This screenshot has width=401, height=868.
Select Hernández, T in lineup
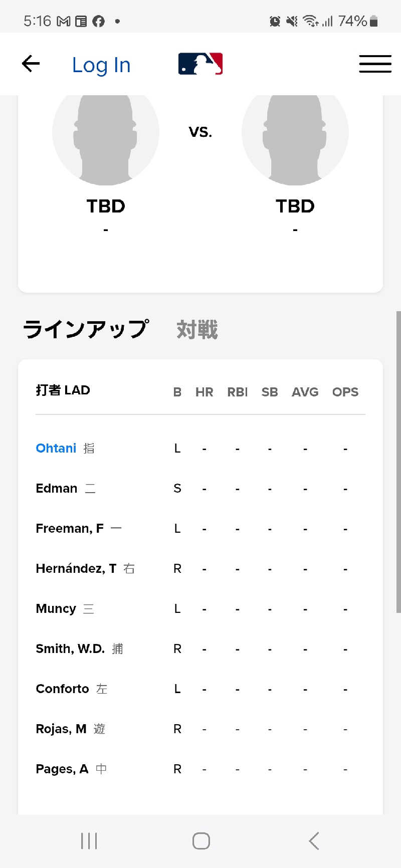tap(76, 568)
